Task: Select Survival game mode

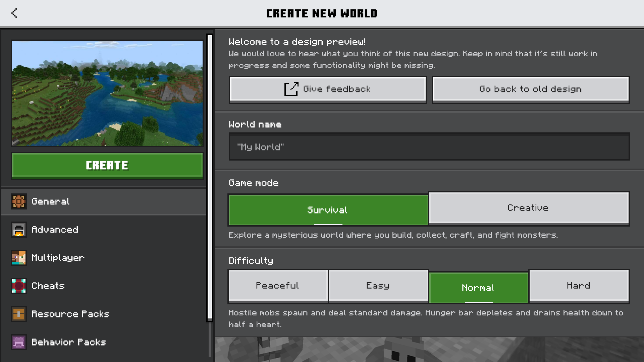Action: 327,209
